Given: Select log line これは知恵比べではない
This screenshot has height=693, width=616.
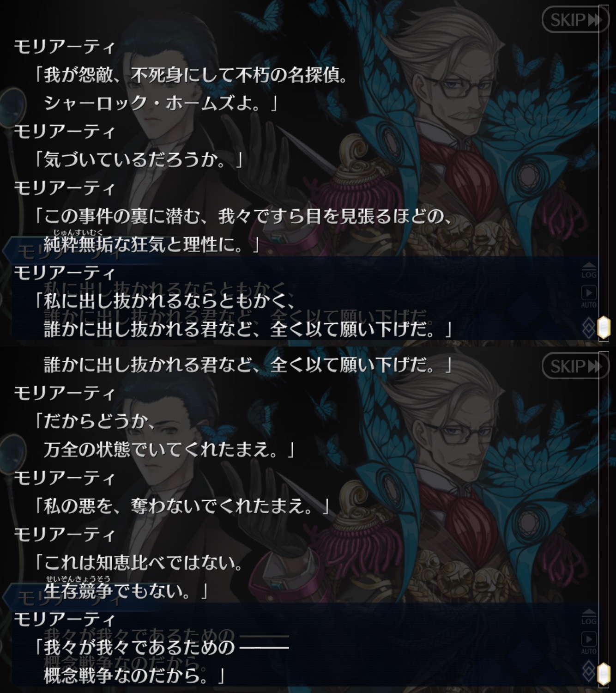Looking at the screenshot, I should point(139,562).
